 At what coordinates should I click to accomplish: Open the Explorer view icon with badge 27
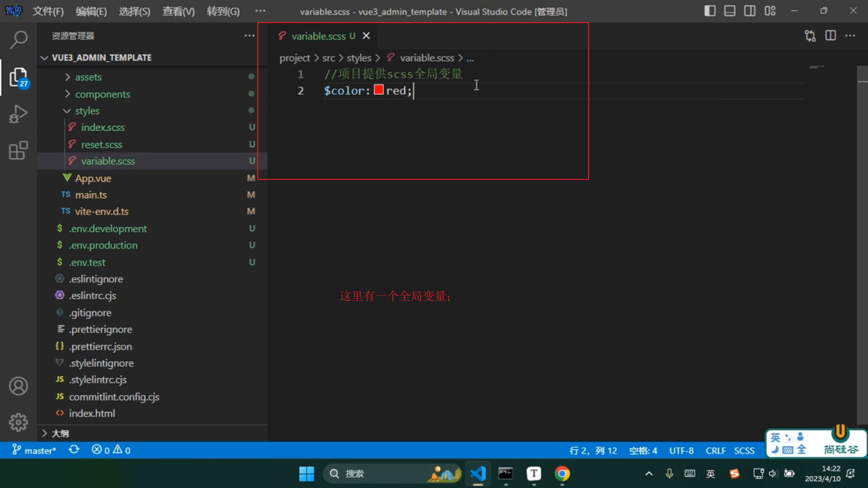point(19,77)
